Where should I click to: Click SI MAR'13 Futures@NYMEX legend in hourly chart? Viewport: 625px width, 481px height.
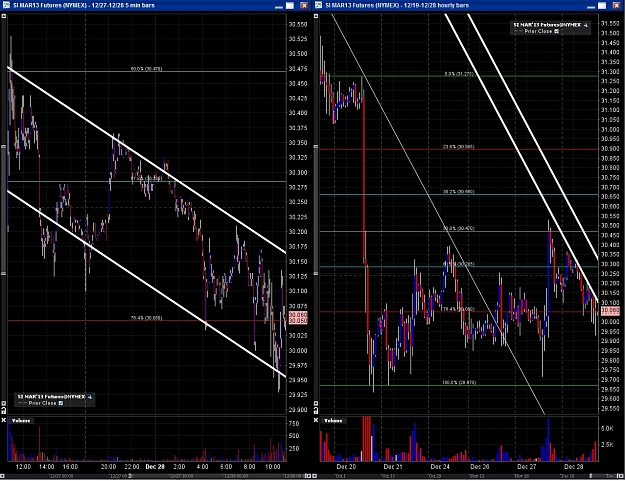coord(547,25)
